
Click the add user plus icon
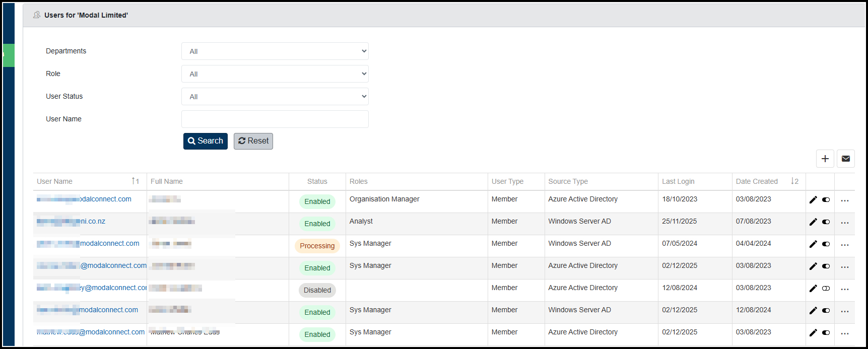tap(825, 159)
